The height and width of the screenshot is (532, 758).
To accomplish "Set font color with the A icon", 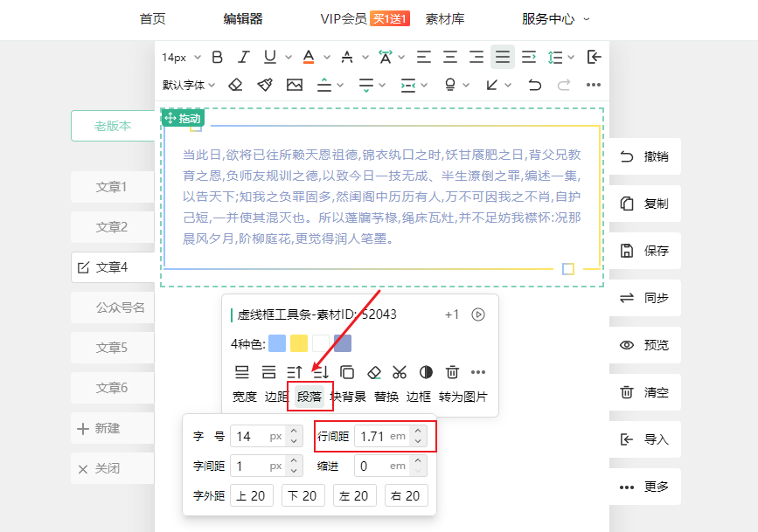I will [309, 57].
